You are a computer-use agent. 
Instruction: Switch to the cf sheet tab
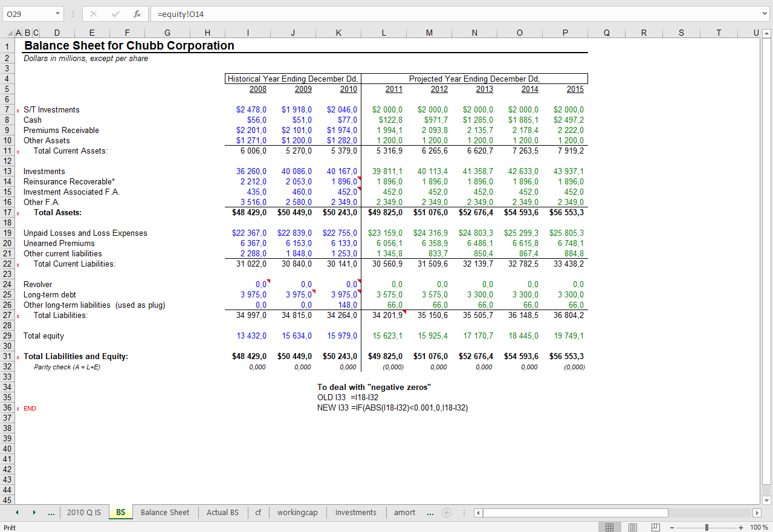(x=258, y=512)
